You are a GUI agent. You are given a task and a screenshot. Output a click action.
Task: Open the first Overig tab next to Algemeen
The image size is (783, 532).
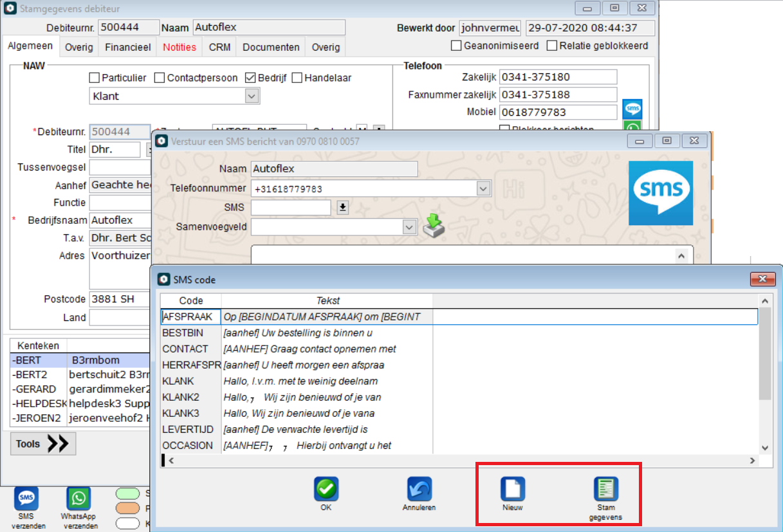(79, 47)
